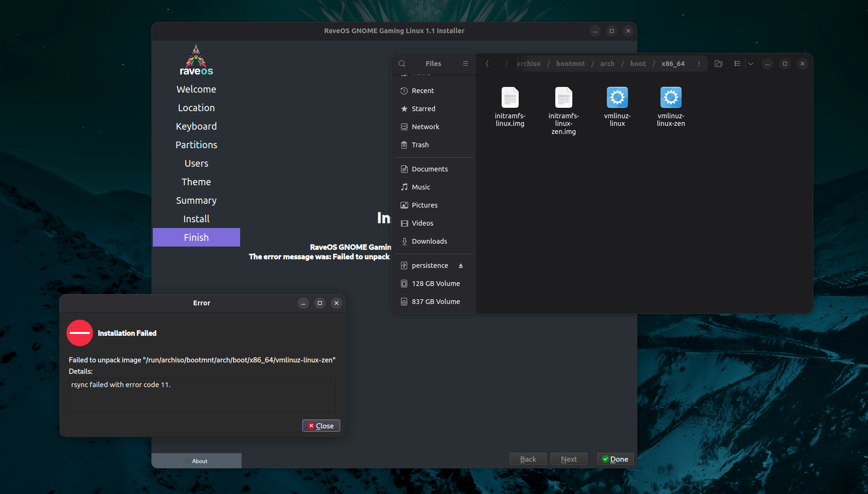Toggle list view in Files
The height and width of the screenshot is (494, 868).
tap(737, 64)
